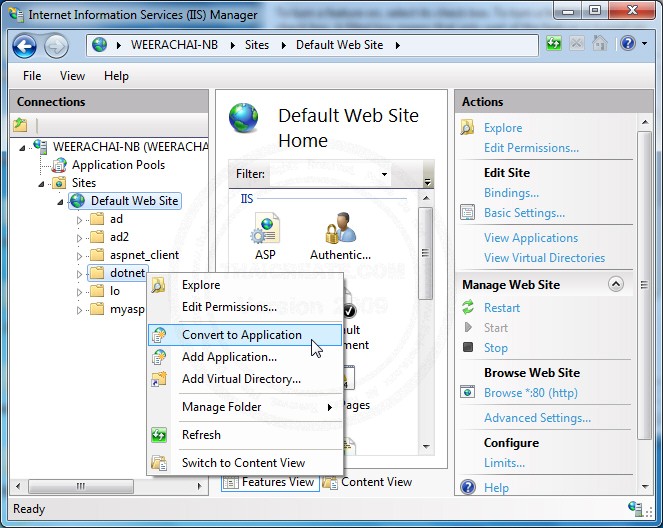Collapse the Manage Web Site section
The height and width of the screenshot is (528, 663).
616,284
